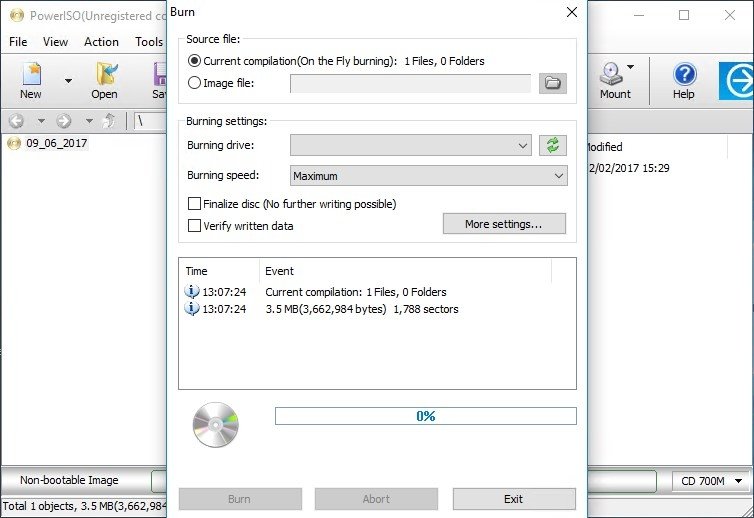Click the disc icon beside progress bar
754x518 pixels.
pyautogui.click(x=215, y=425)
